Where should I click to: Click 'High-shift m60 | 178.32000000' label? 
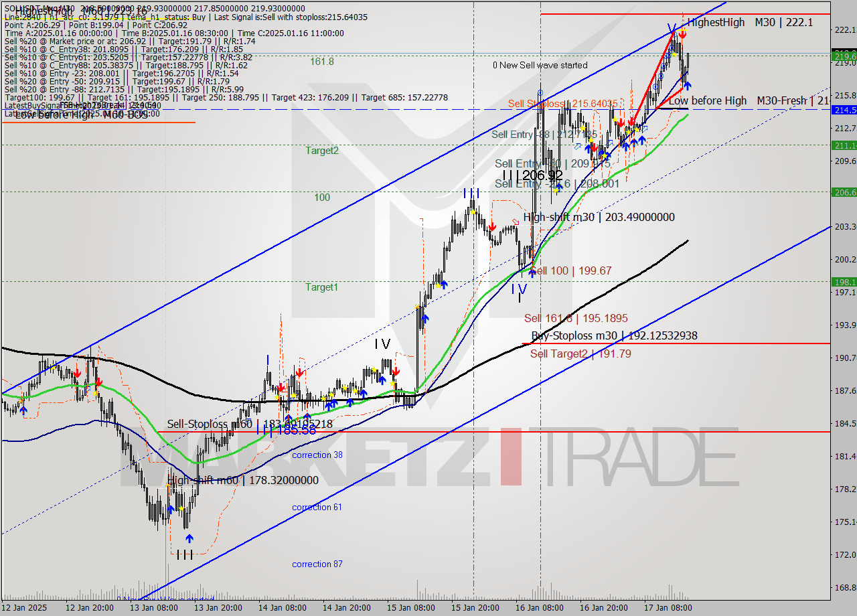click(242, 480)
